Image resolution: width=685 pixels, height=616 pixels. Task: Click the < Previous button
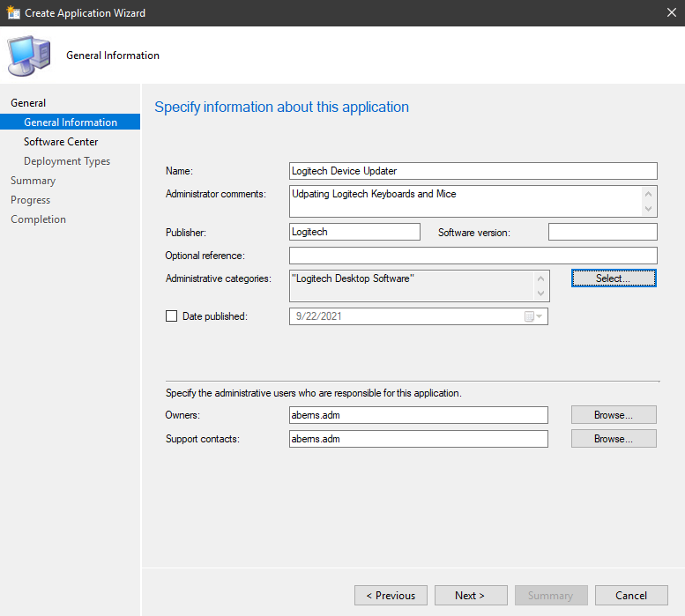tap(391, 596)
